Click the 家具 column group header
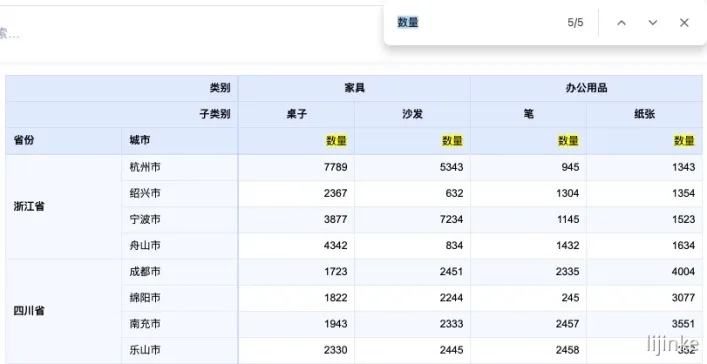This screenshot has width=707, height=364. 354,88
